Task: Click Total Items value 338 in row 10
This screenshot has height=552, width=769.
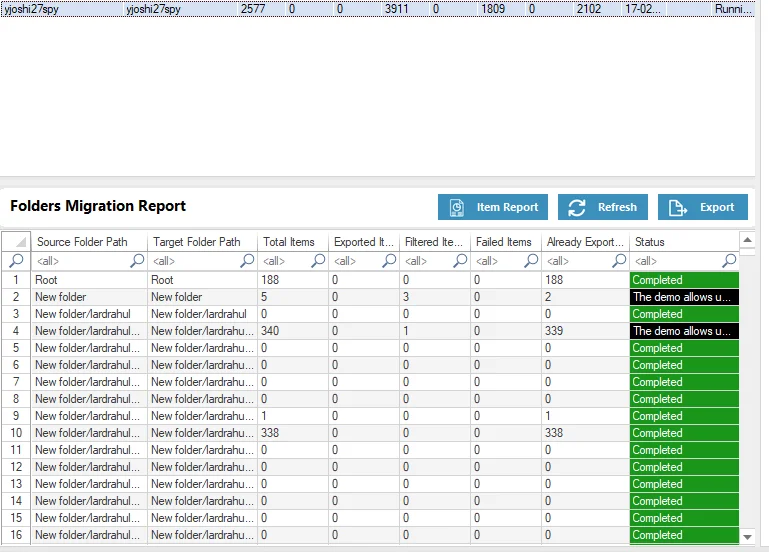Action: 270,433
